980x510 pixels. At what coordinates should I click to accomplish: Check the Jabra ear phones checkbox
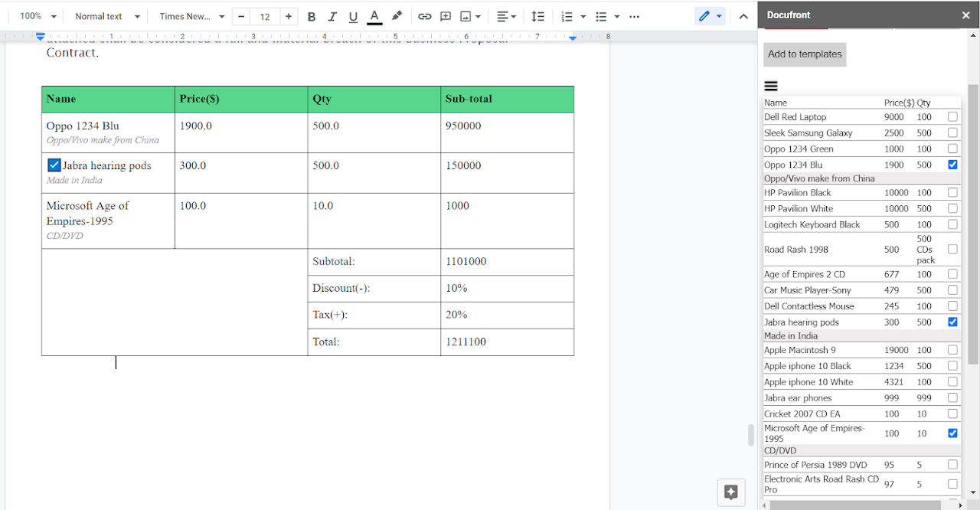[952, 398]
